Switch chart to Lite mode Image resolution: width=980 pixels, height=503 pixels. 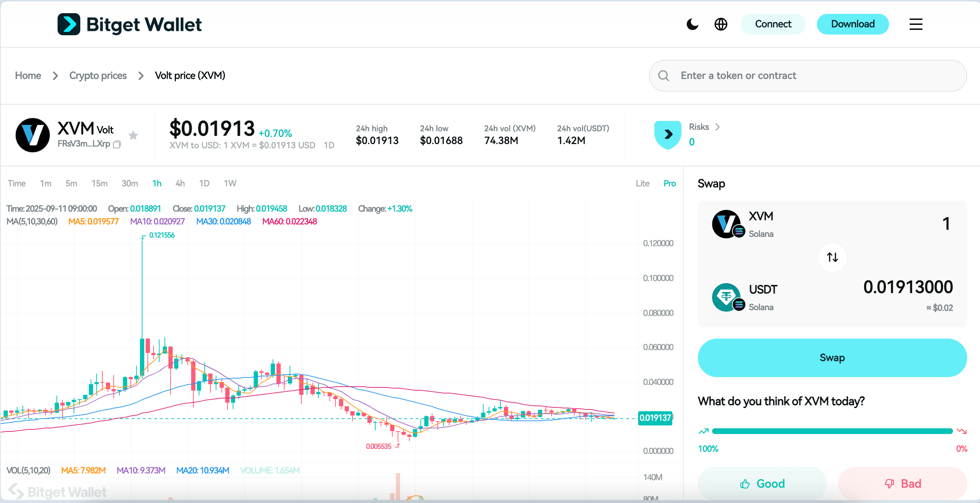coord(642,184)
